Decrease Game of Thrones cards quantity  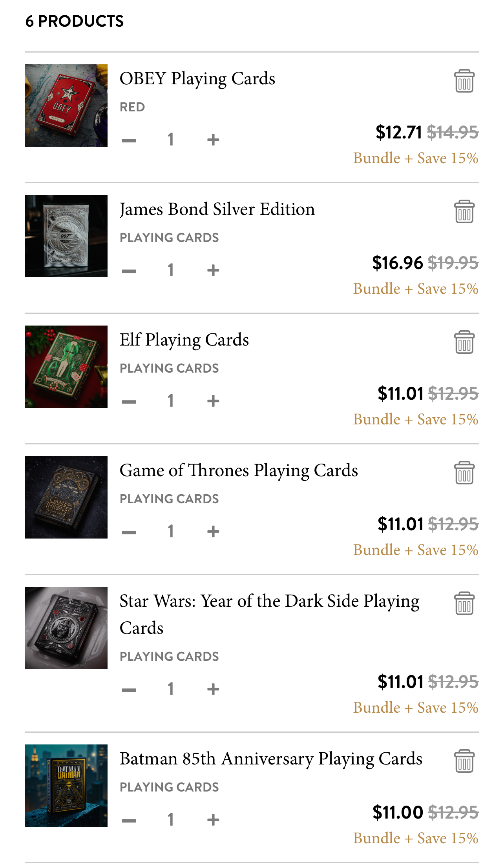coord(129,532)
